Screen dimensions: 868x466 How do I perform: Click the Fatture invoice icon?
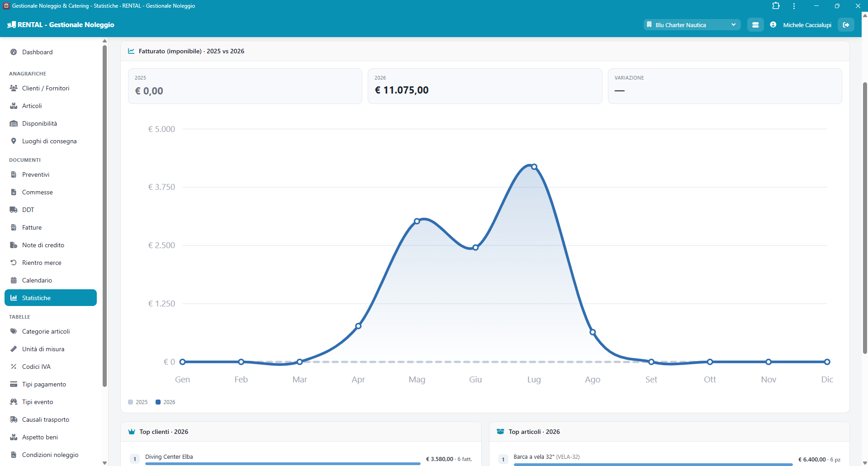click(14, 227)
